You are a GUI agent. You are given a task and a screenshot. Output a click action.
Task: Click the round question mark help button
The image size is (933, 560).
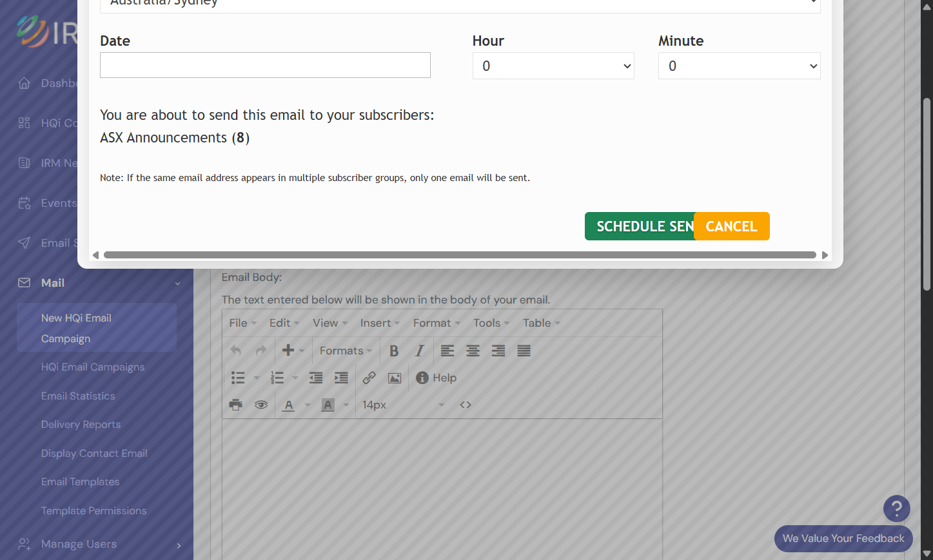pos(896,508)
